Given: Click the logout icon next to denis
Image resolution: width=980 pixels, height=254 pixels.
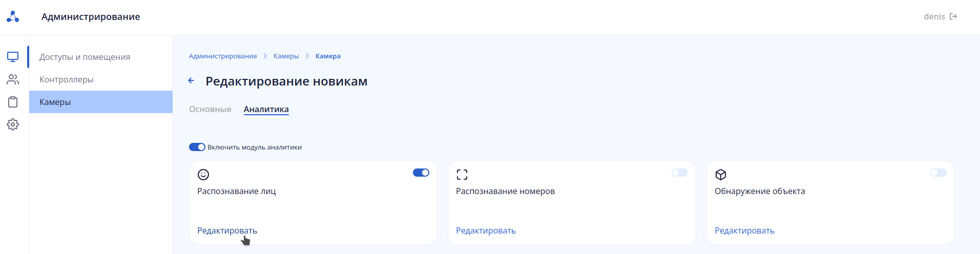Looking at the screenshot, I should tap(953, 16).
